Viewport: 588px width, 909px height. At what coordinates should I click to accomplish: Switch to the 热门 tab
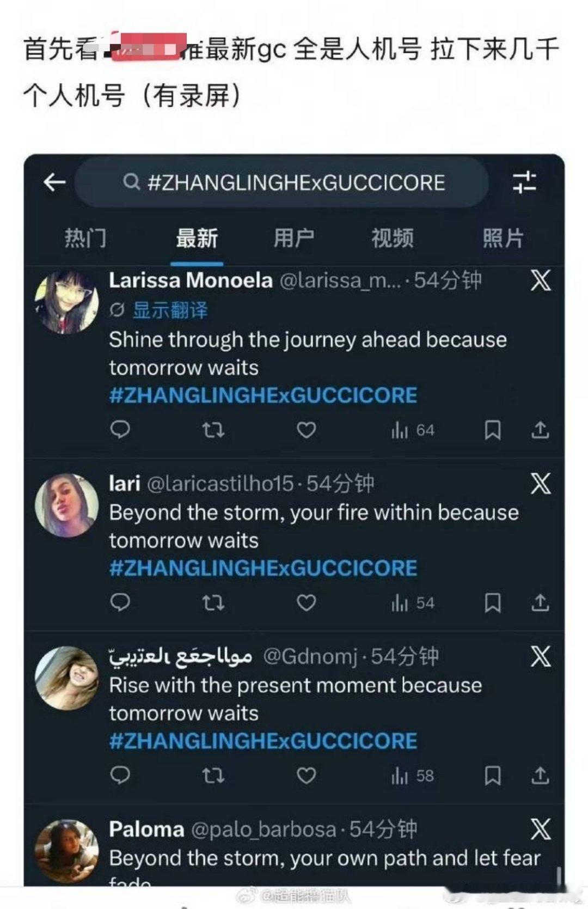(85, 238)
